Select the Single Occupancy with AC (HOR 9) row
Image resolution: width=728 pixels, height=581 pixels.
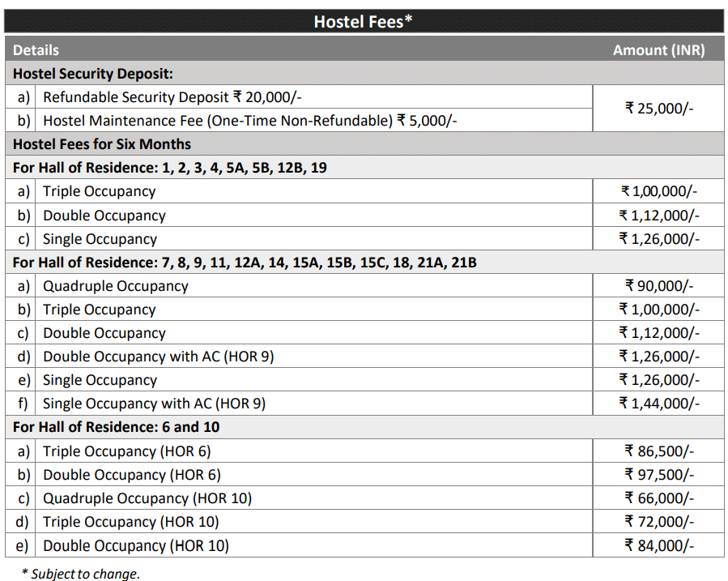[299, 403]
